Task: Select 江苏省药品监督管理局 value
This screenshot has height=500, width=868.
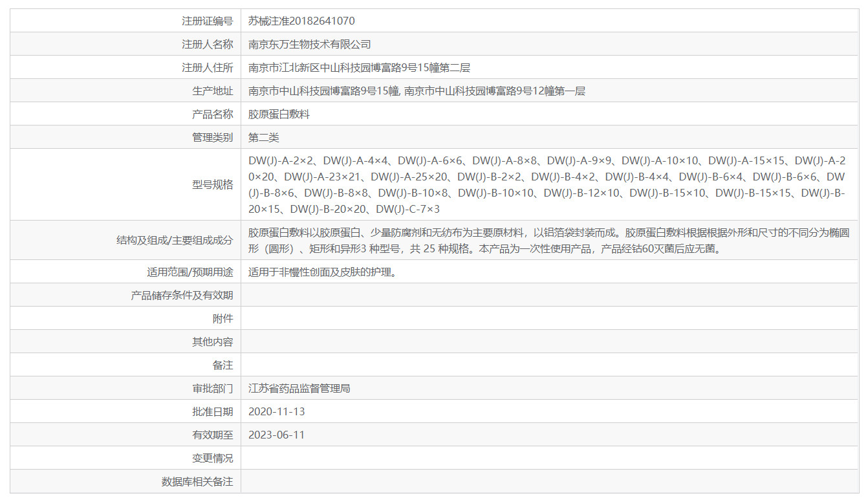Action: point(299,388)
